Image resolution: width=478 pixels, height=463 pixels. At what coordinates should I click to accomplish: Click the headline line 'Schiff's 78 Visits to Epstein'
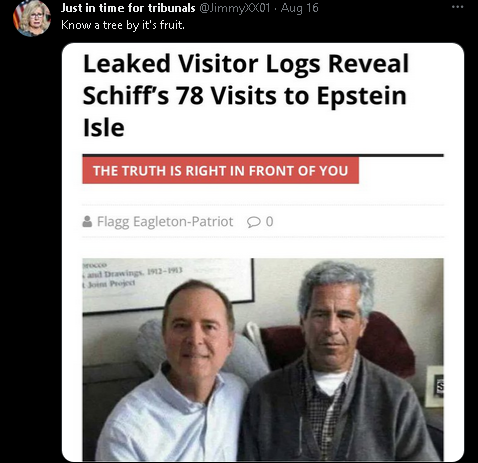[245, 96]
